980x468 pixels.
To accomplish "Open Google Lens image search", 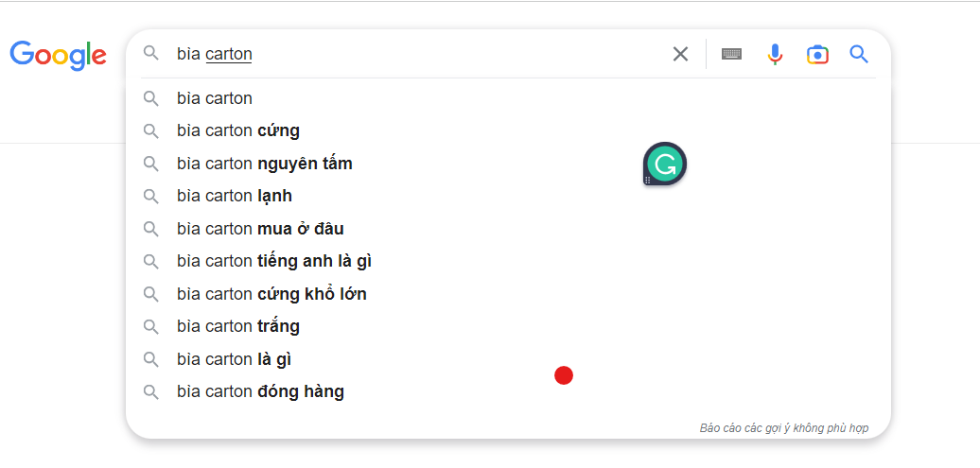I will tap(817, 54).
